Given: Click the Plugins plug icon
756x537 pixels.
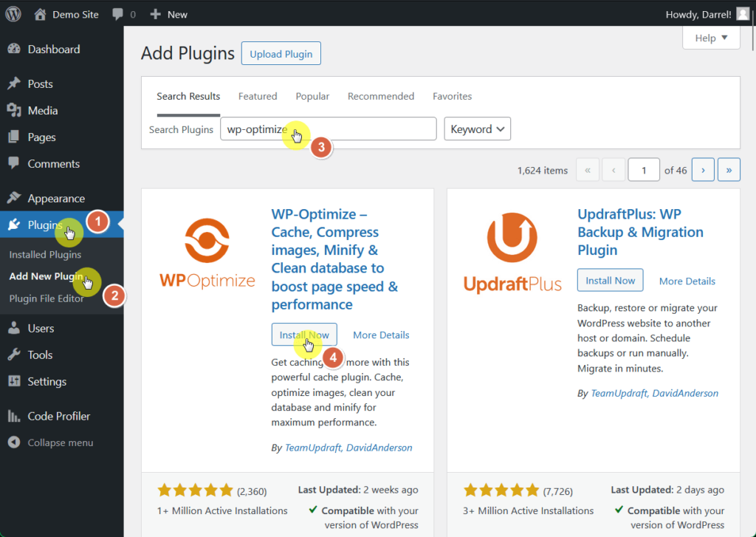Looking at the screenshot, I should tap(14, 225).
